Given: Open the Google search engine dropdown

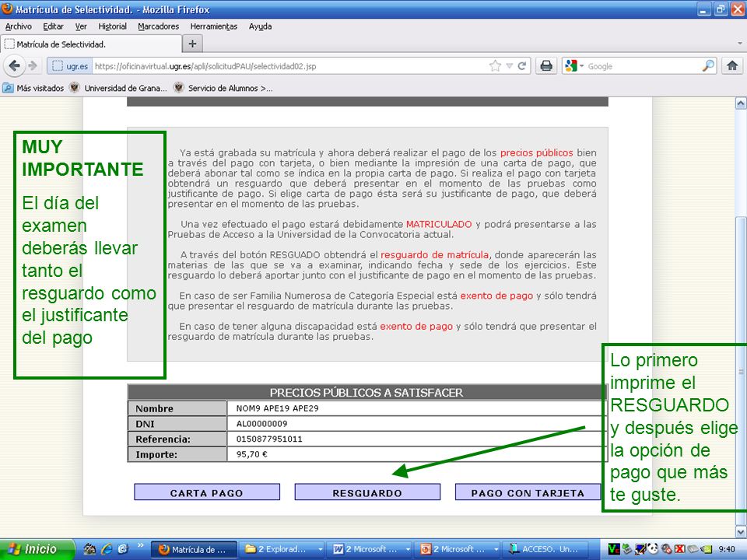Looking at the screenshot, I should coord(573,65).
